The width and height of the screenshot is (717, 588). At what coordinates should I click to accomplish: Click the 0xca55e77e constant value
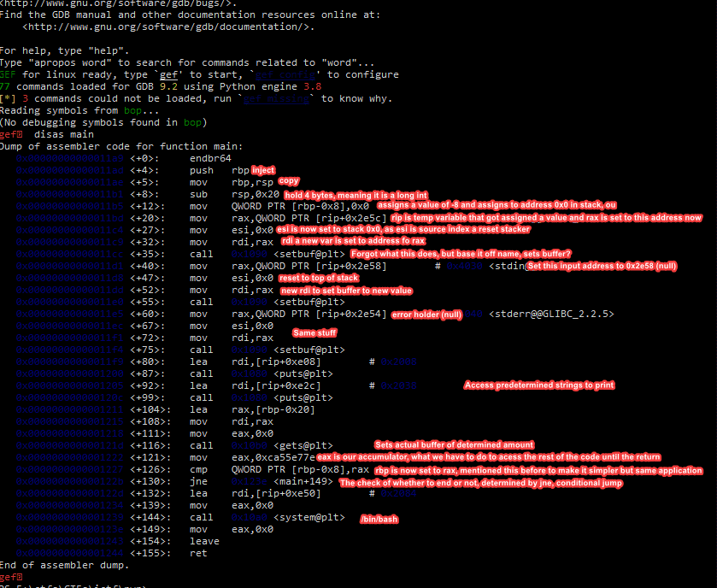[x=264, y=458]
